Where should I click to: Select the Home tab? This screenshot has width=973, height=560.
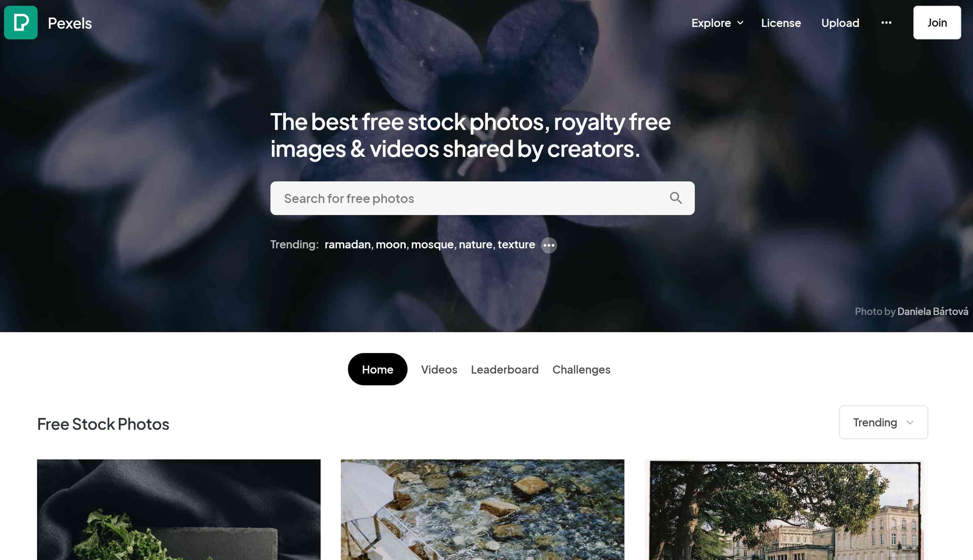[378, 369]
